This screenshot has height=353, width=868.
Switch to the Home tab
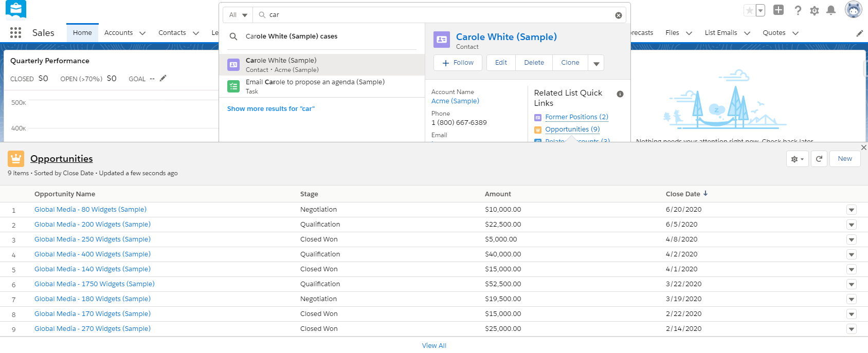pyautogui.click(x=82, y=33)
